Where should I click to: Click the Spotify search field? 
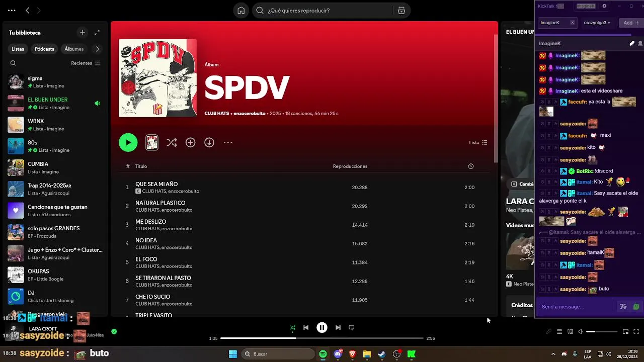(322, 11)
